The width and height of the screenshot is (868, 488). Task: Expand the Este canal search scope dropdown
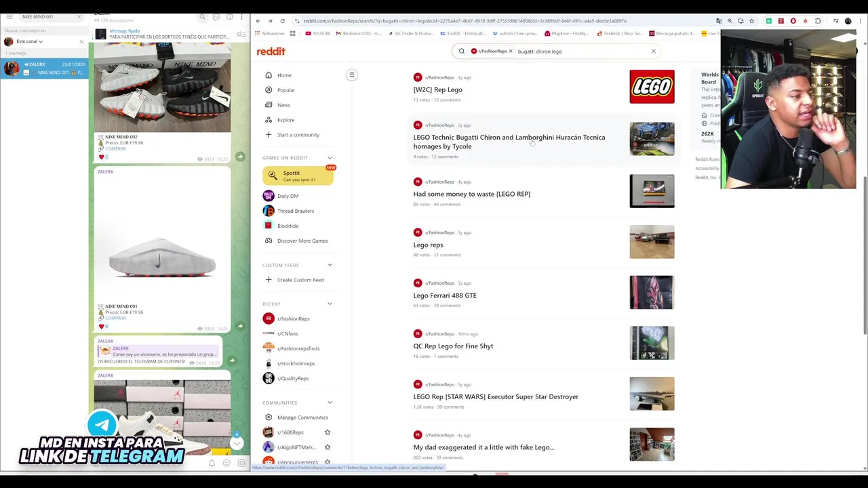(x=29, y=41)
